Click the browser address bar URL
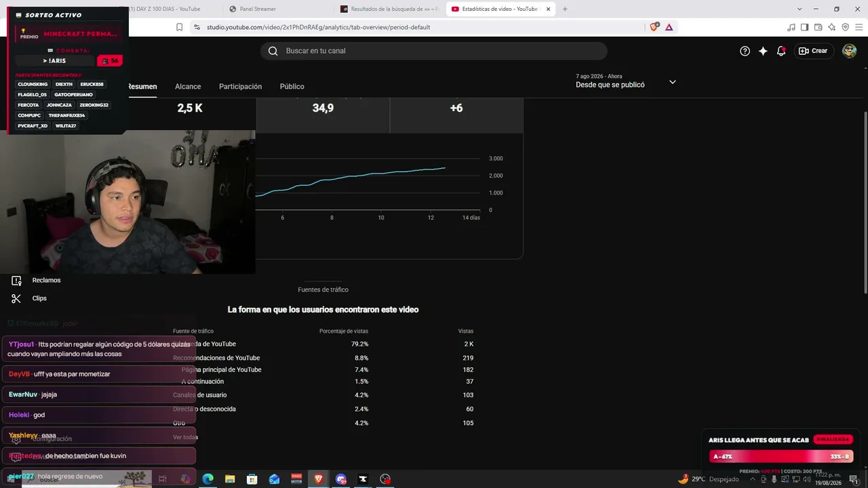This screenshot has height=488, width=868. click(318, 27)
